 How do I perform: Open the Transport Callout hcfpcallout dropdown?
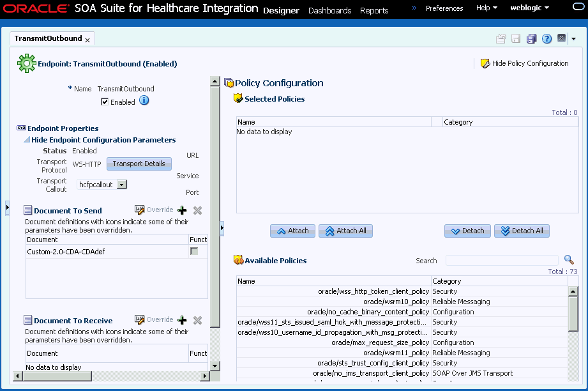click(x=122, y=184)
